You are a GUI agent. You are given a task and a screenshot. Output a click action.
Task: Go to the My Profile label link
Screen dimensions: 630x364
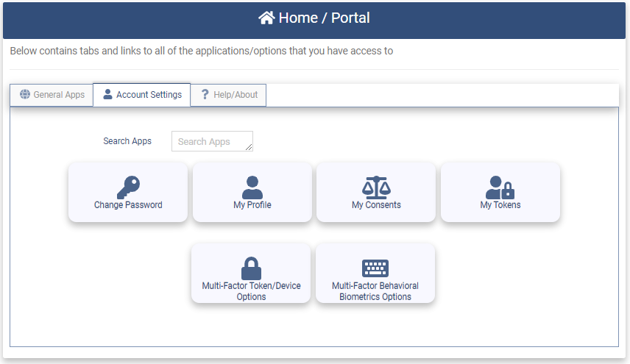tap(252, 205)
